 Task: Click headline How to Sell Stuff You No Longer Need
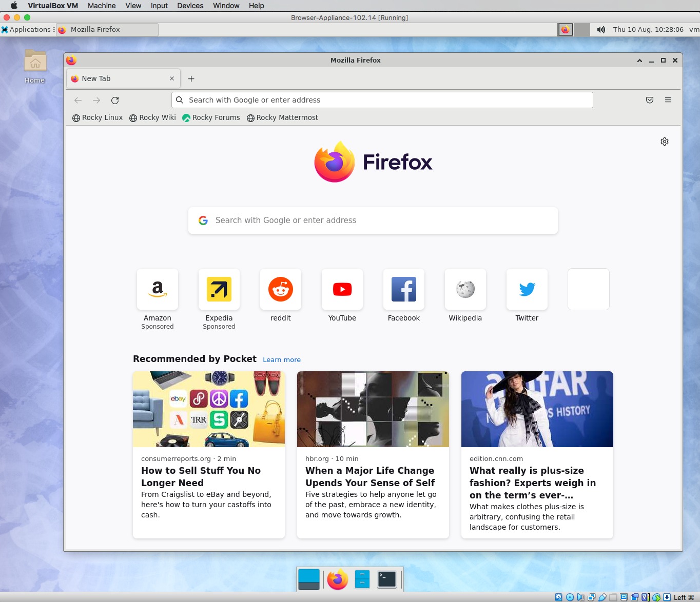tap(201, 477)
